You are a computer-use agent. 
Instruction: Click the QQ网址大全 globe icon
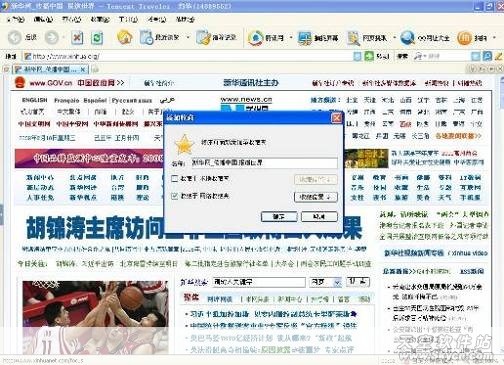click(x=407, y=38)
